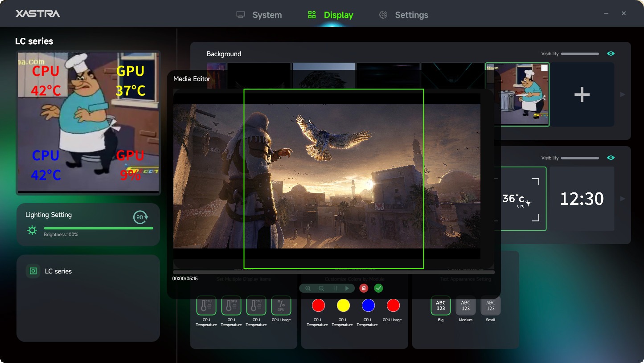Zoom in using the Media Editor magnifier plus
Viewport: 644px width, 363px height.
(308, 288)
